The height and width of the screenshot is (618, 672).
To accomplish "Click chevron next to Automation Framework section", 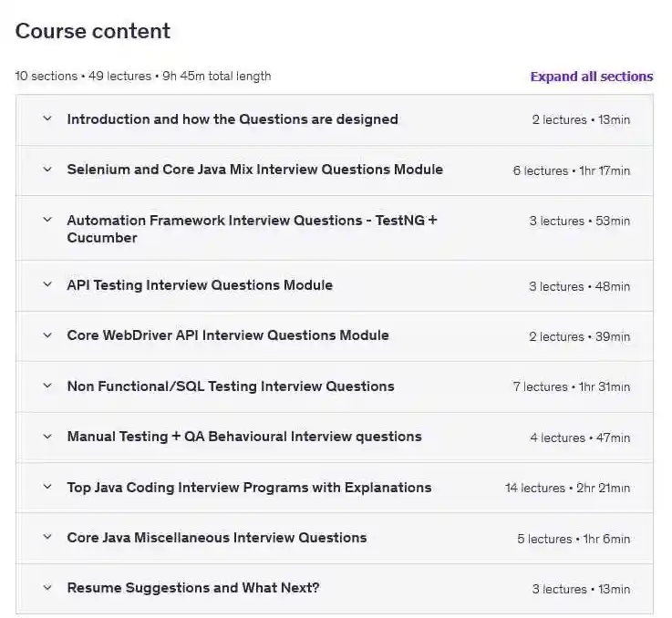I will (x=47, y=221).
